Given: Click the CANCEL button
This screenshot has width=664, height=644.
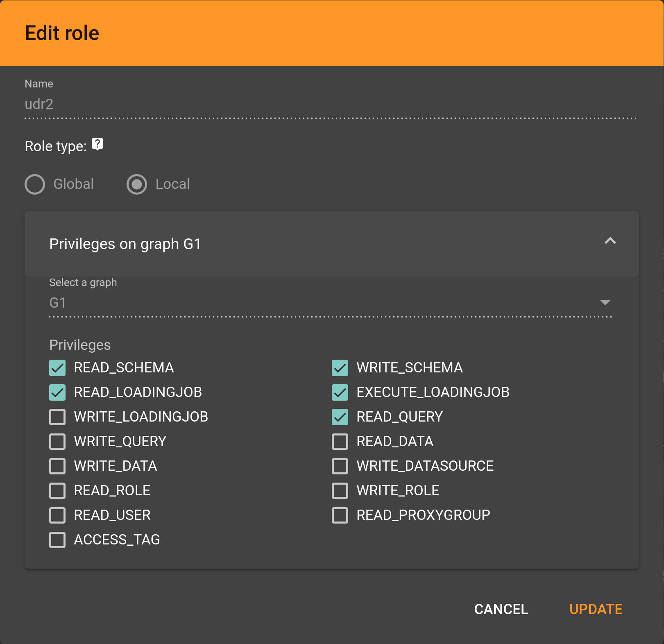Looking at the screenshot, I should tap(501, 609).
